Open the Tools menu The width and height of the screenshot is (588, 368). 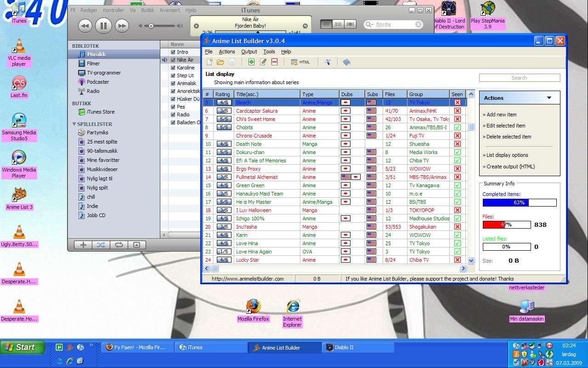tap(269, 52)
